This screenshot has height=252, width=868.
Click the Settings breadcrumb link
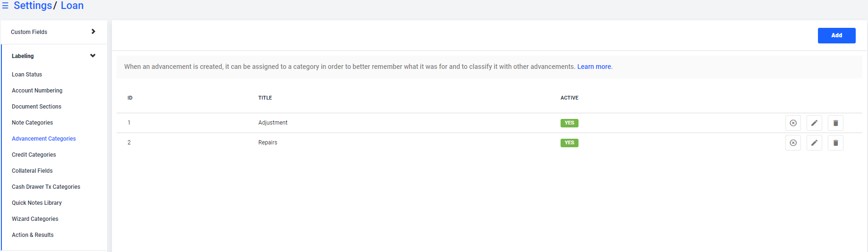click(x=33, y=6)
